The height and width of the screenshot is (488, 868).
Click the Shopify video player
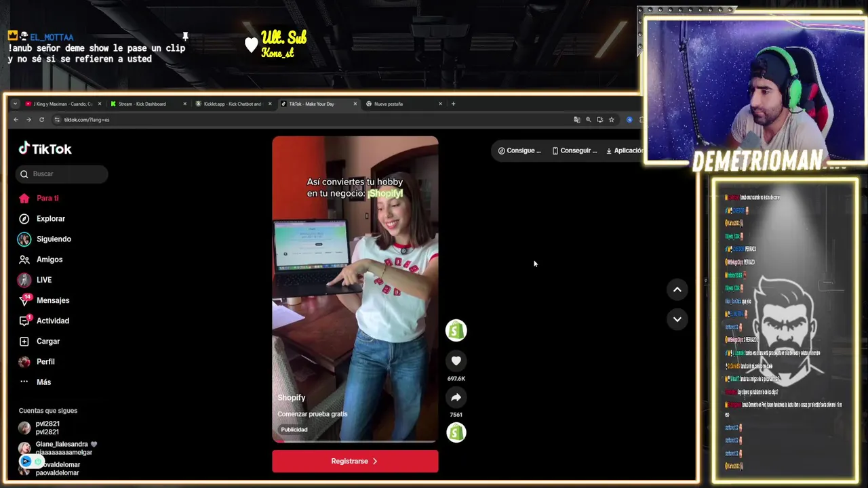[x=355, y=289]
